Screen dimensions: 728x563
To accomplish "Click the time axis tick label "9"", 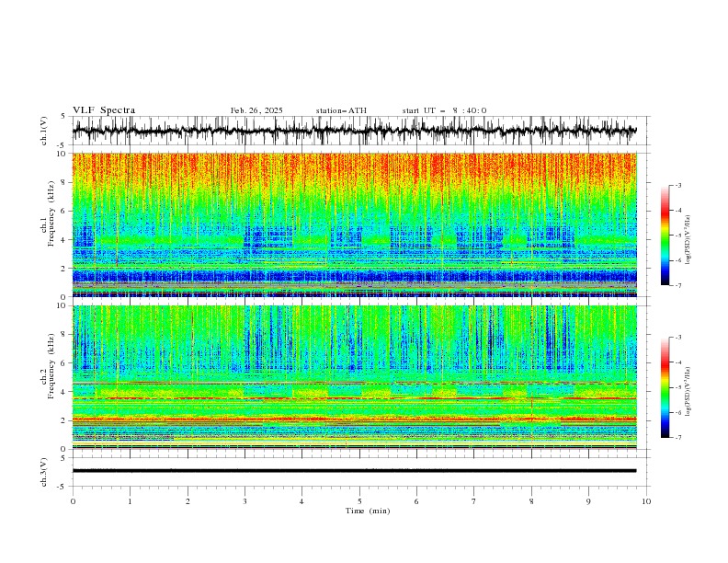I will click(588, 501).
